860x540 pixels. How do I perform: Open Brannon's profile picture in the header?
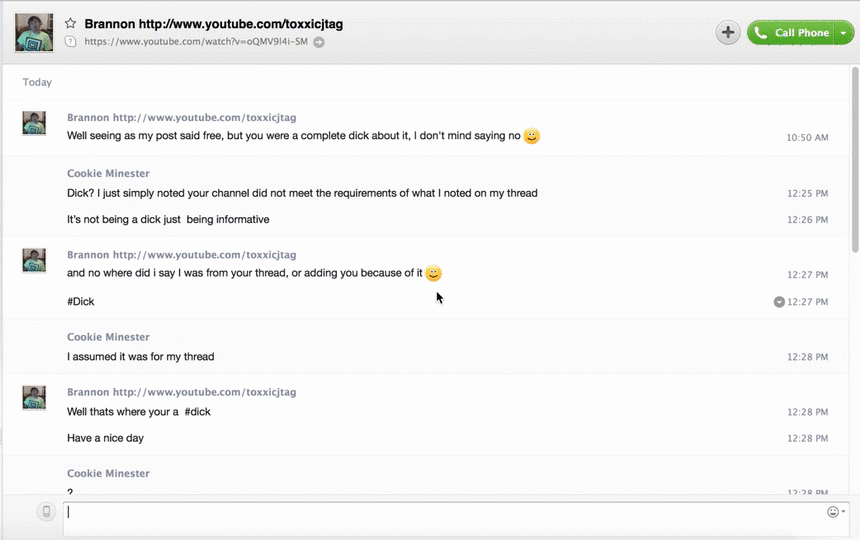[34, 32]
